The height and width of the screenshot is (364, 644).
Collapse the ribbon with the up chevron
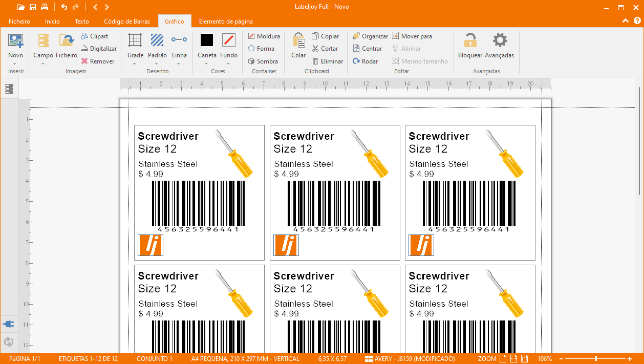625,21
